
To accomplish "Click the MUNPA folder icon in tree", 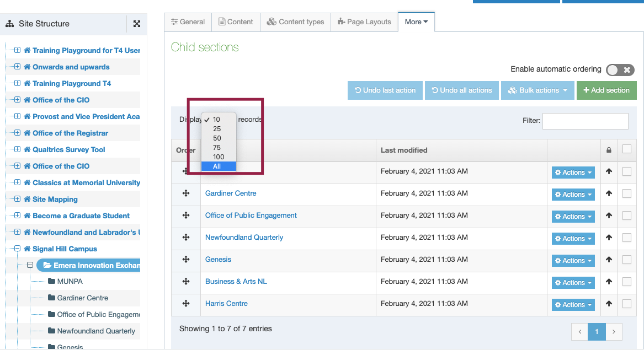I will click(x=51, y=281).
